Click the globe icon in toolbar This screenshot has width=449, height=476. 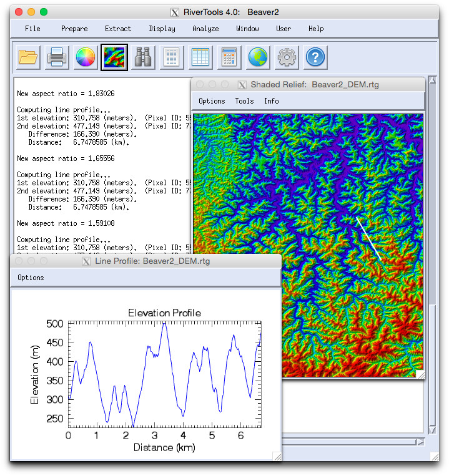point(258,58)
